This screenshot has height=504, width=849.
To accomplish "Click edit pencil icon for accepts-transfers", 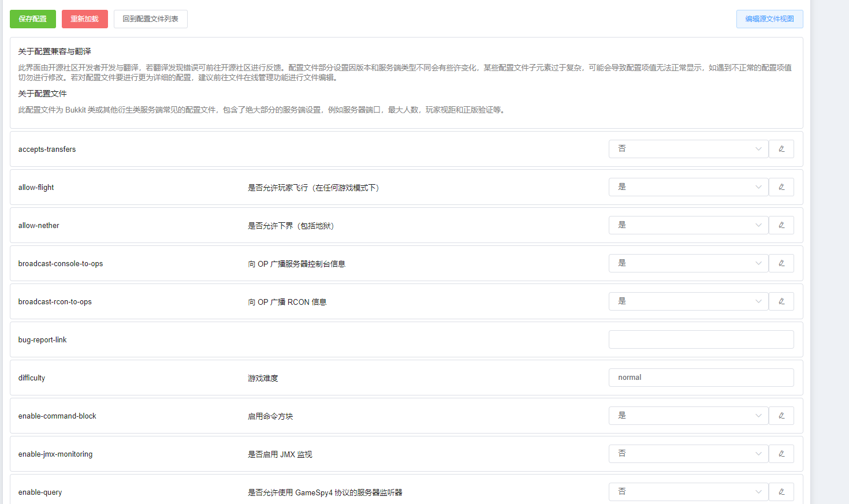I will pos(781,149).
